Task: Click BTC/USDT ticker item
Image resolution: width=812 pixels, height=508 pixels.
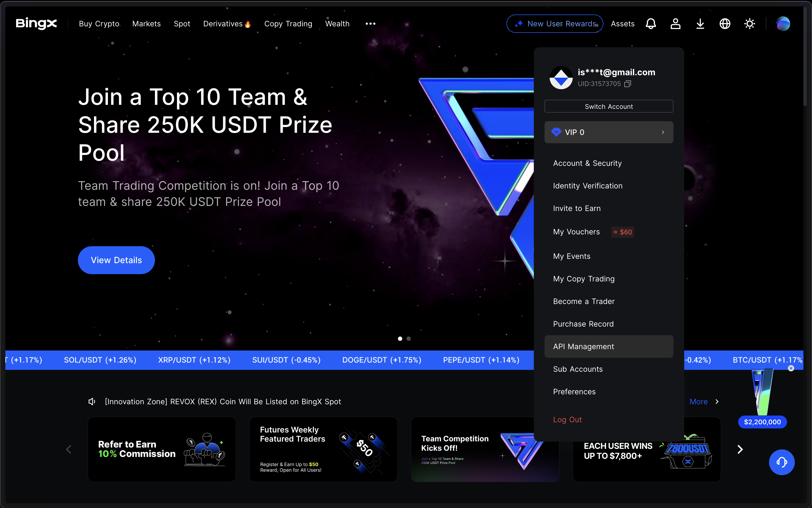Action: click(x=767, y=360)
